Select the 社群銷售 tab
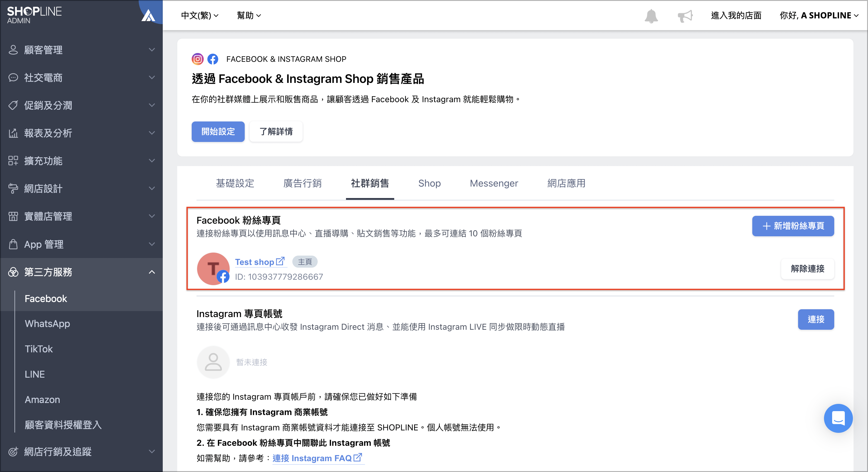Image resolution: width=868 pixels, height=472 pixels. [370, 183]
